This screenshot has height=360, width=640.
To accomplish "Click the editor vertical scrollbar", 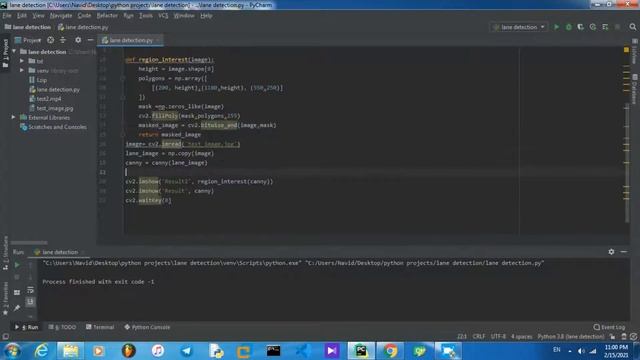I will coord(627,164).
